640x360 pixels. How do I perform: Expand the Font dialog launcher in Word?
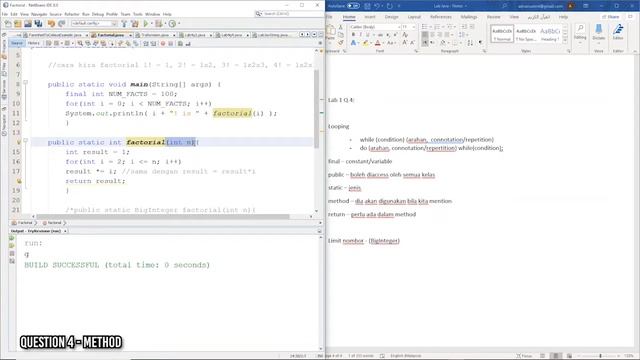(x=416, y=51)
